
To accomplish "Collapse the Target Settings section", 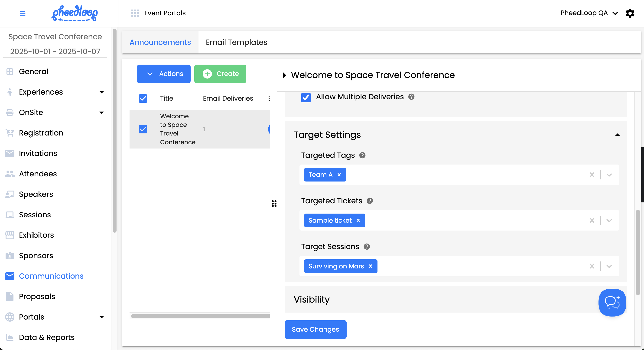I will point(617,135).
